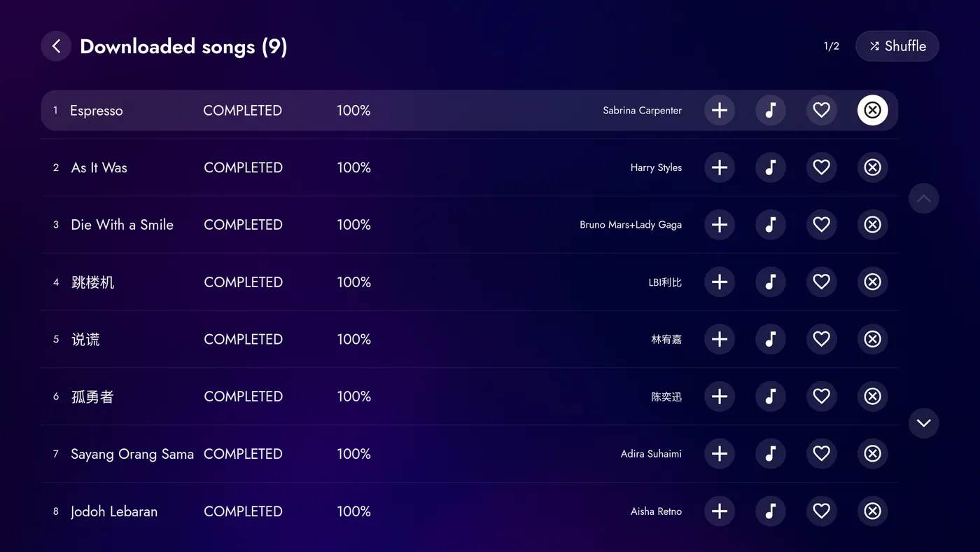The width and height of the screenshot is (980, 552).
Task: Remove Espresso using the highlighted X icon
Action: pos(872,110)
